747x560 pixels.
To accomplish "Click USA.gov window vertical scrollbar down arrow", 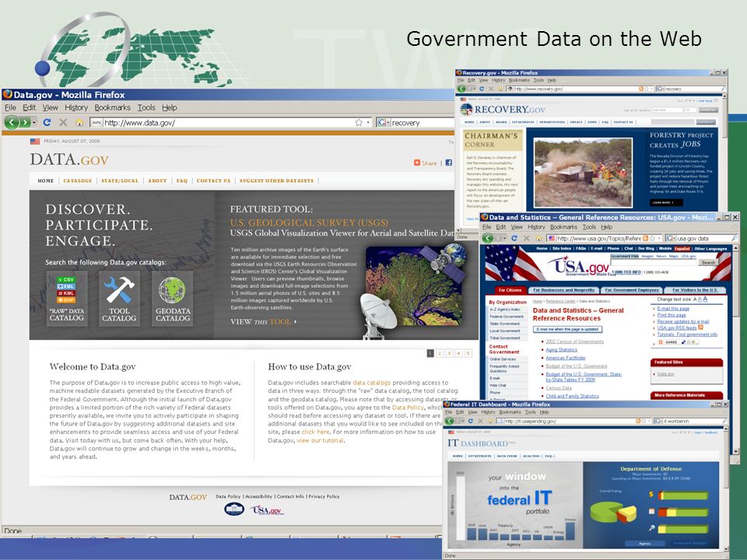I will click(736, 451).
